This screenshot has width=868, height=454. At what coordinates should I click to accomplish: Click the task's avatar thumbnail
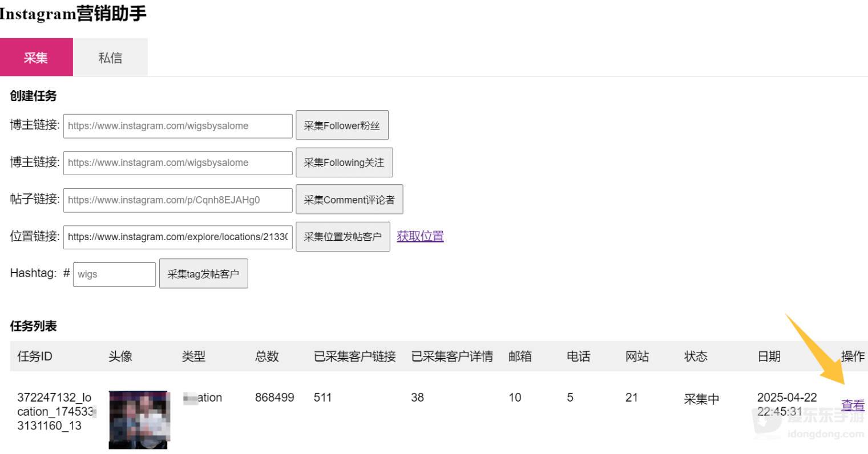click(x=139, y=420)
